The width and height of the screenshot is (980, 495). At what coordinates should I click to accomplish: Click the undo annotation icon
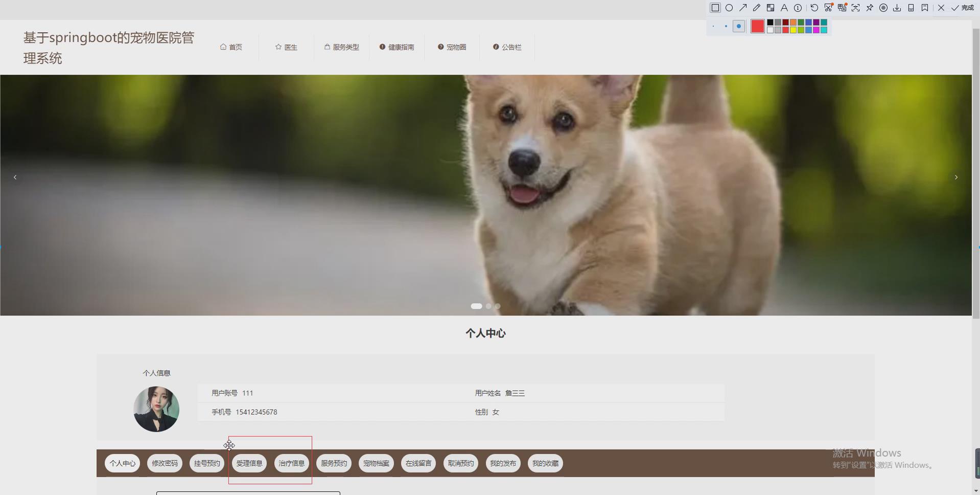coord(814,8)
